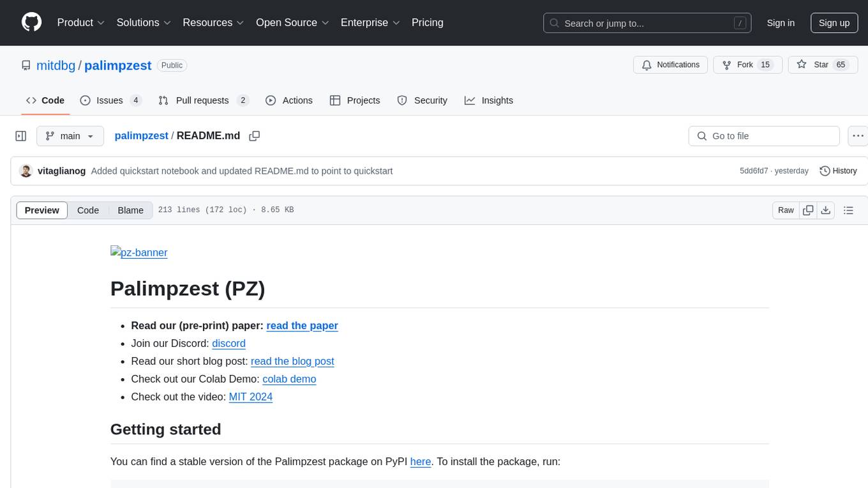The height and width of the screenshot is (488, 868).
Task: Open the palimpzest breadcrumb folder
Action: [141, 135]
